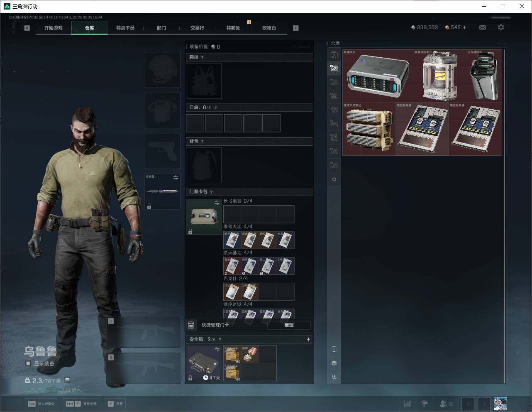Open the statistics bar chart icon
The height and width of the screenshot is (412, 532).
point(408,404)
